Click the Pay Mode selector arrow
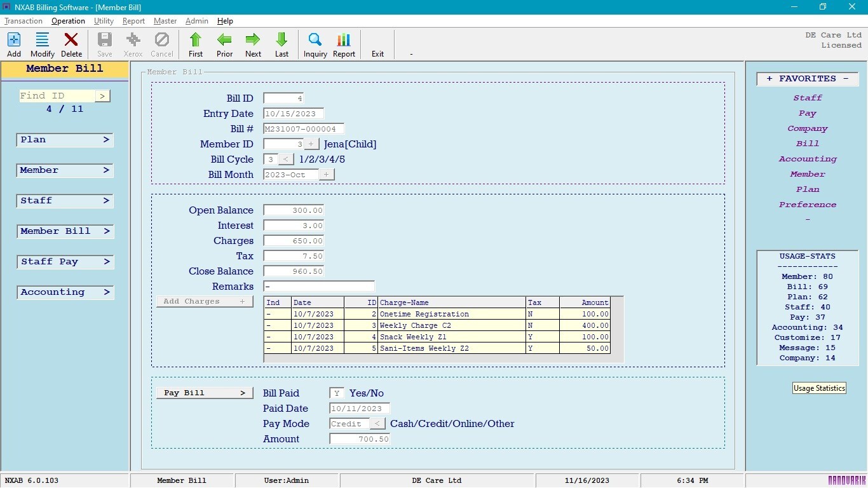Viewport: 868px width, 488px height. pyautogui.click(x=377, y=424)
